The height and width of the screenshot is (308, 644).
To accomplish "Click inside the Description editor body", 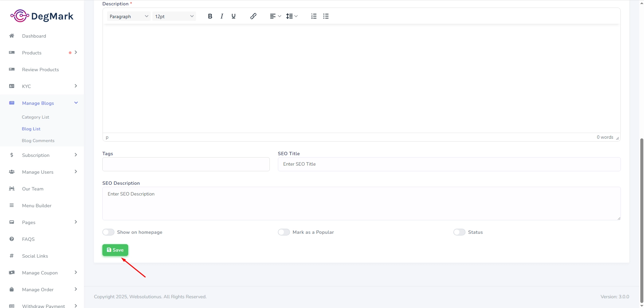I will 361,78.
